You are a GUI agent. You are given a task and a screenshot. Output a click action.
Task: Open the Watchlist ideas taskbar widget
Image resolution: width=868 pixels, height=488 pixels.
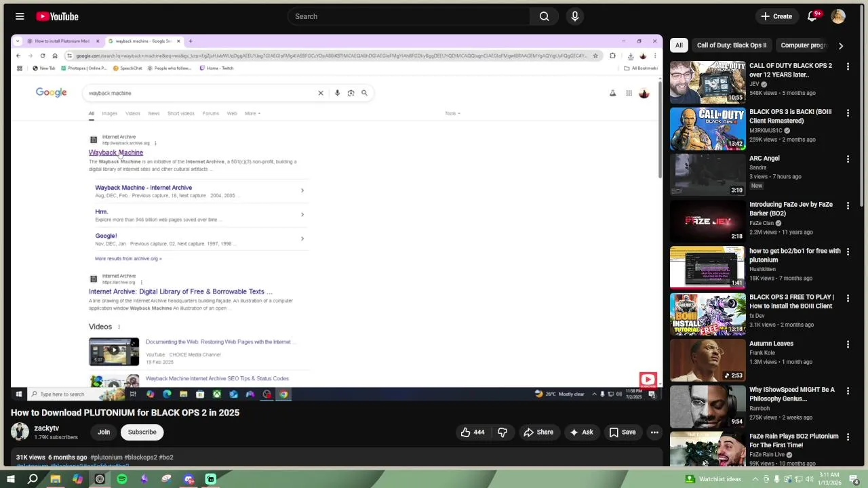click(713, 479)
